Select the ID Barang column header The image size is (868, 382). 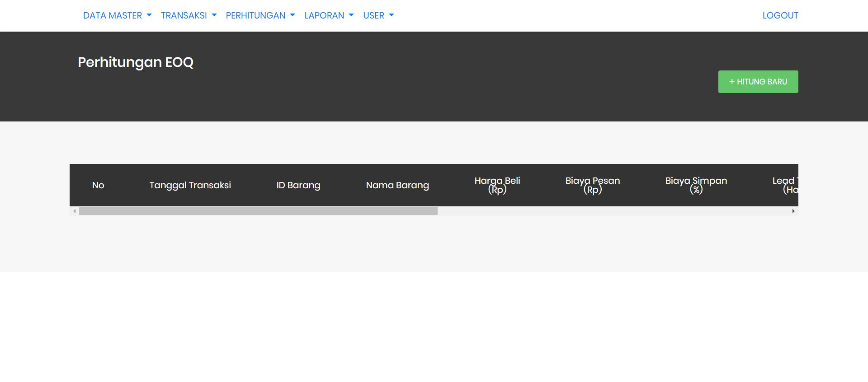click(x=298, y=185)
